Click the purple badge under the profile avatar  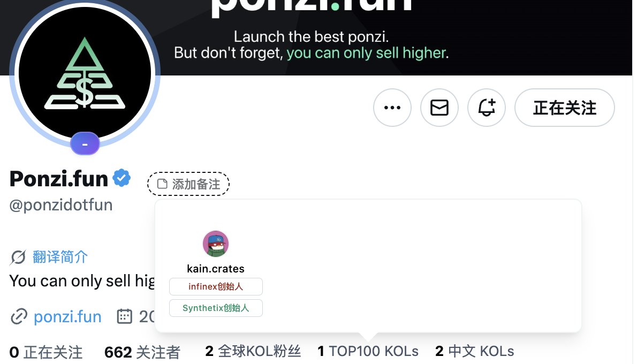click(85, 144)
